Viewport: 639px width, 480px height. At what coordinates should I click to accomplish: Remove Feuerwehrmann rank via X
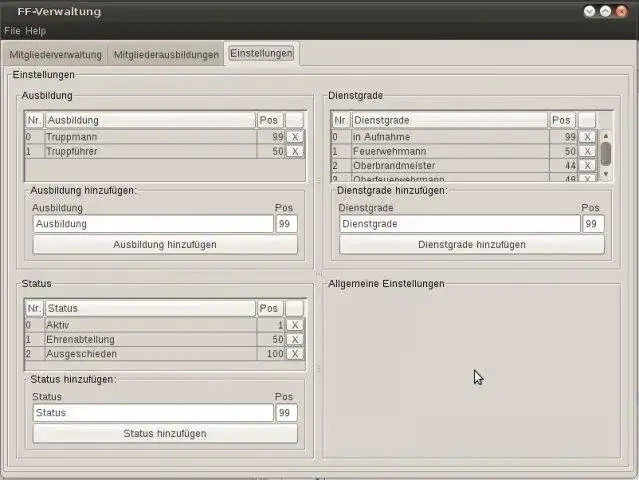pyautogui.click(x=587, y=152)
